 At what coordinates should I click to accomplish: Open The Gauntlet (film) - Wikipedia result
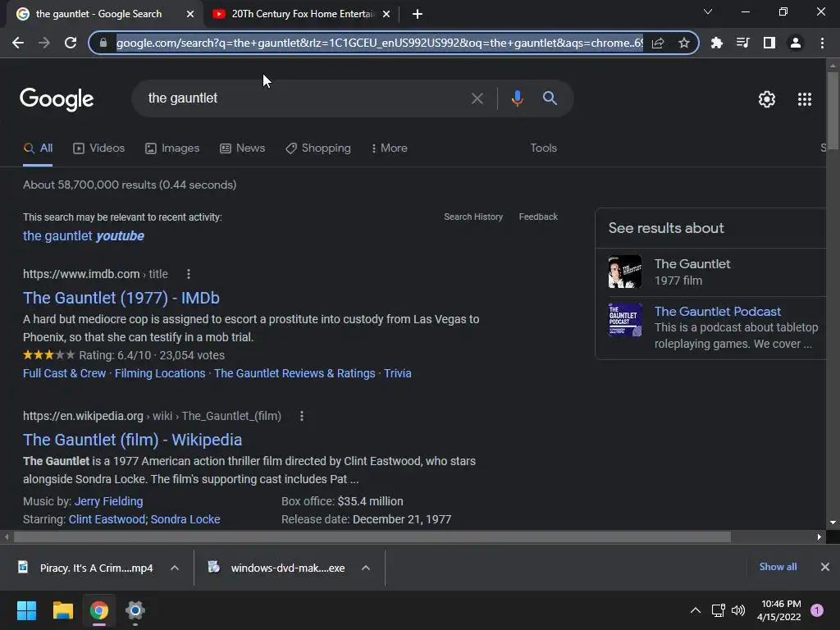[132, 440]
